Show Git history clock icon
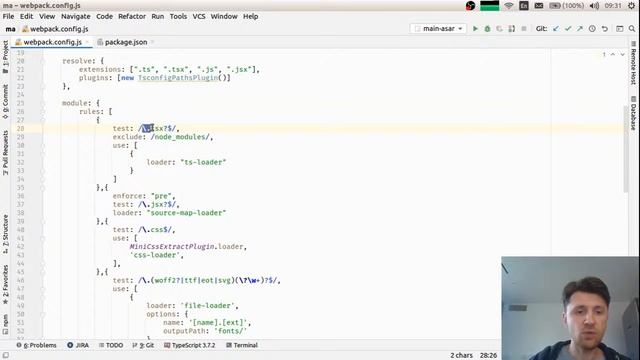 [x=592, y=29]
